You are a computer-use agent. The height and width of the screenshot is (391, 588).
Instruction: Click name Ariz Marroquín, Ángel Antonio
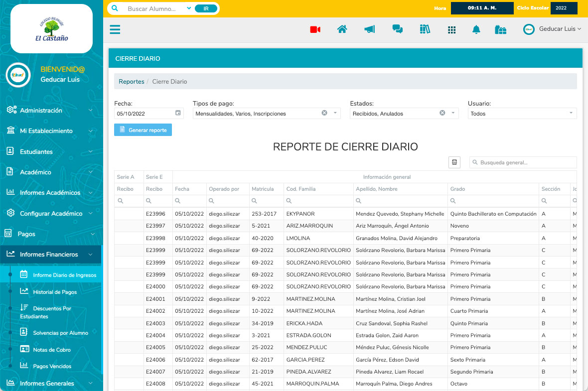[x=392, y=226]
